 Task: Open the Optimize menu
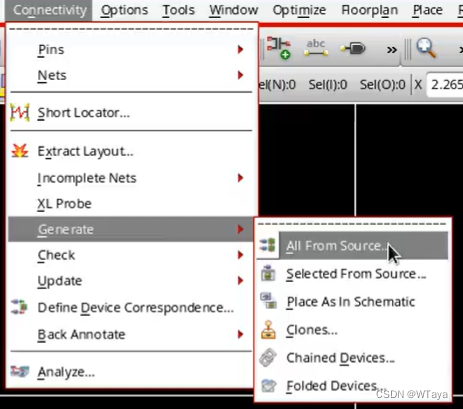(299, 10)
